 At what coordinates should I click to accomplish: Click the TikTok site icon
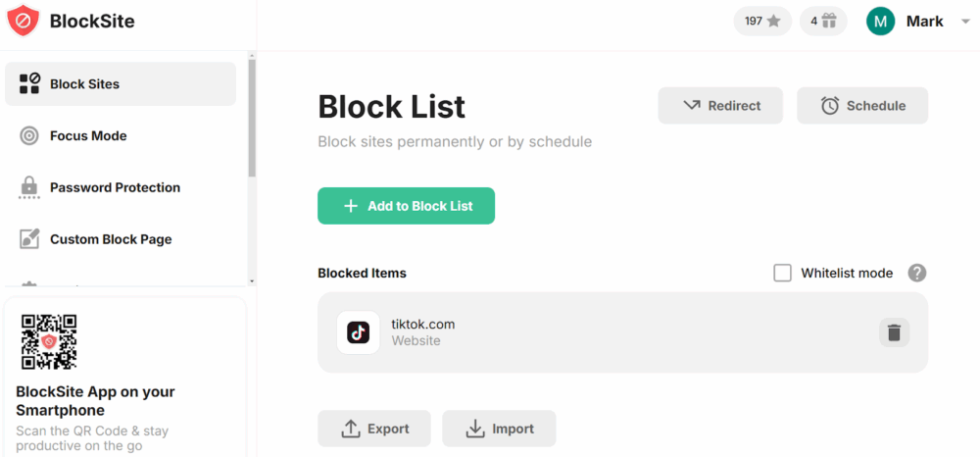point(358,332)
